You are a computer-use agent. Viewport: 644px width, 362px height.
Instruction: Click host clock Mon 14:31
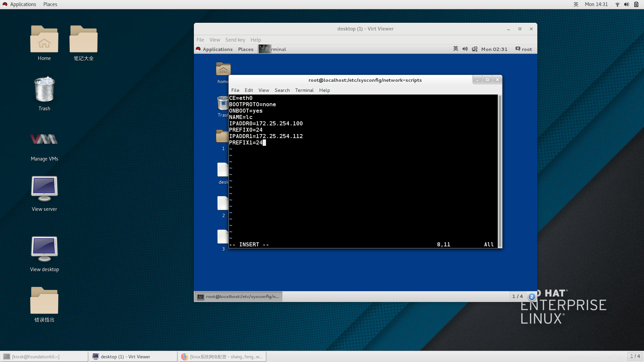tap(596, 4)
